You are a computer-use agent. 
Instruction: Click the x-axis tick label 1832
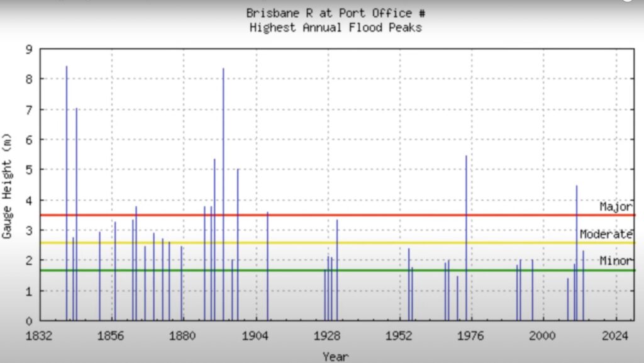click(x=39, y=336)
